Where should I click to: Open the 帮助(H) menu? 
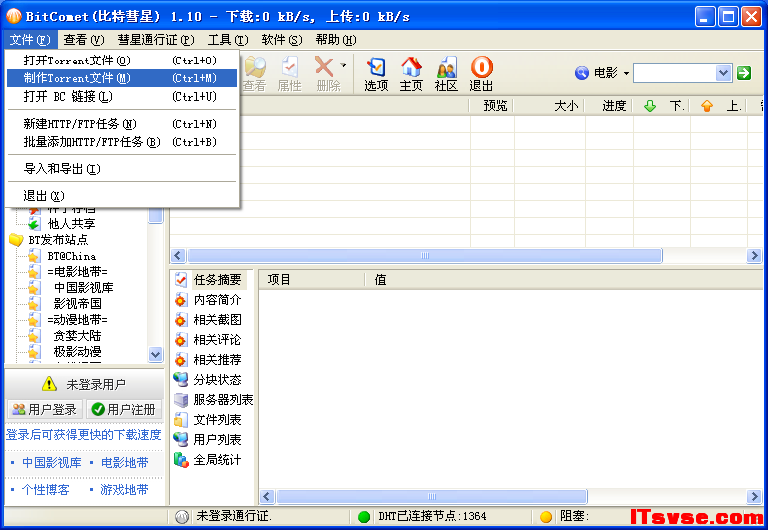tap(336, 40)
